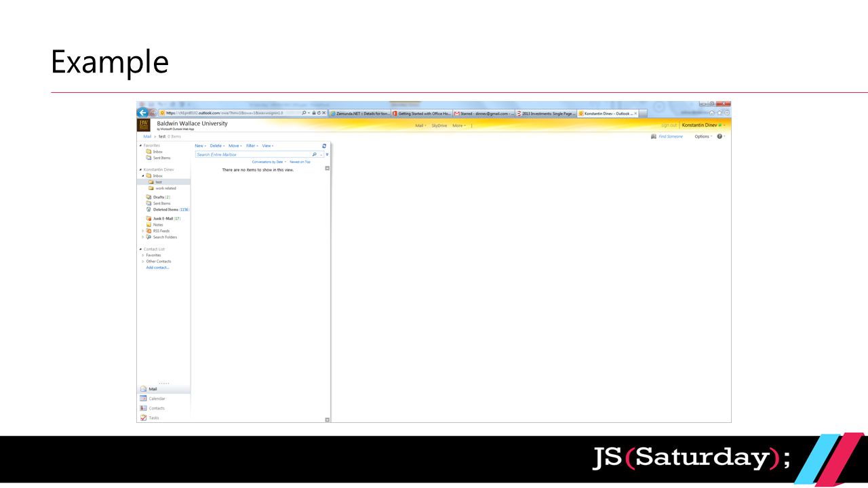Expand the RSS Feeds folder
868x488 pixels.
point(143,231)
